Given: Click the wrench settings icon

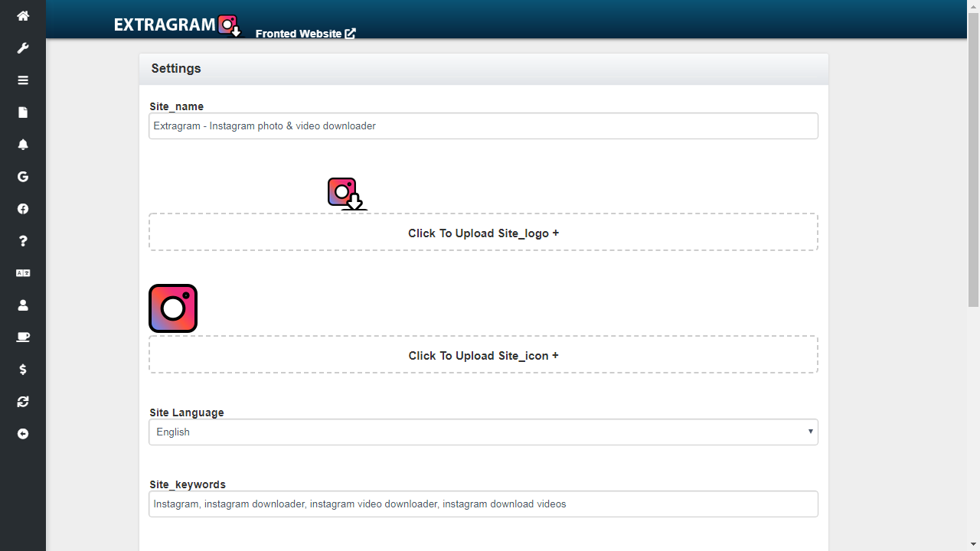Looking at the screenshot, I should point(23,48).
